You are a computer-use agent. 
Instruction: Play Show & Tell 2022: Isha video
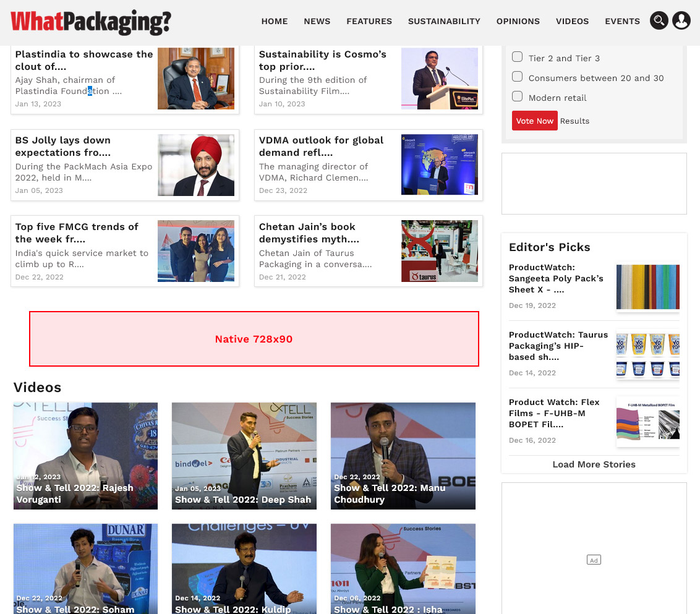coord(403,569)
